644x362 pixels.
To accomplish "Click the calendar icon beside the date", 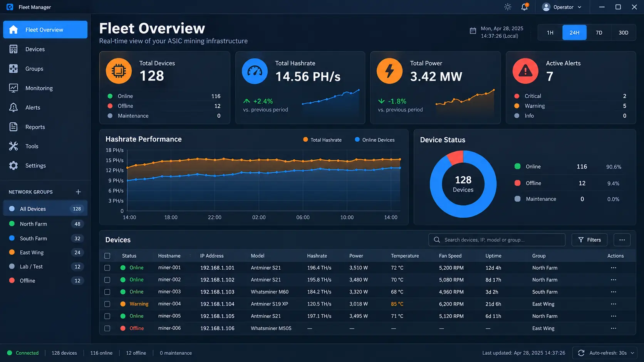I will coord(473,31).
